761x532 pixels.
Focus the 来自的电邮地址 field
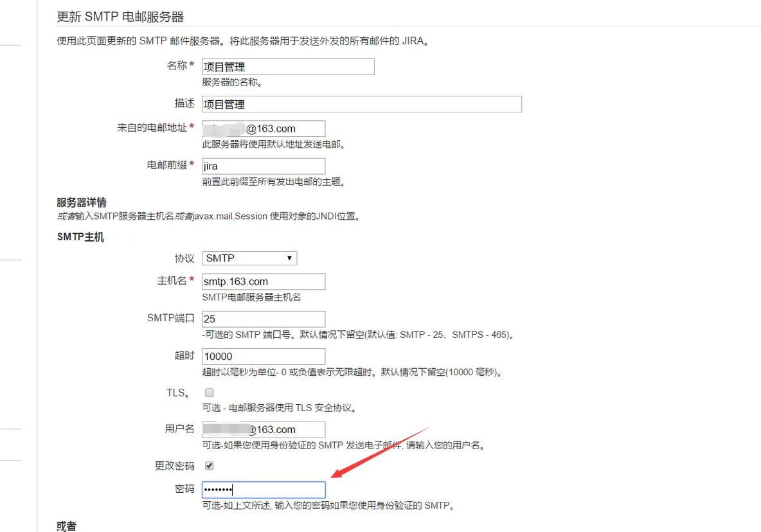pyautogui.click(x=264, y=129)
